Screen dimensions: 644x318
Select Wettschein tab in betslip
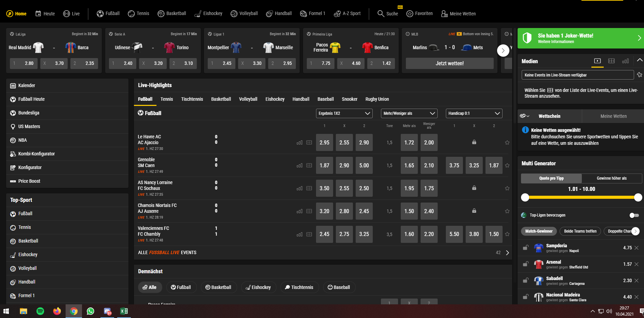click(549, 116)
